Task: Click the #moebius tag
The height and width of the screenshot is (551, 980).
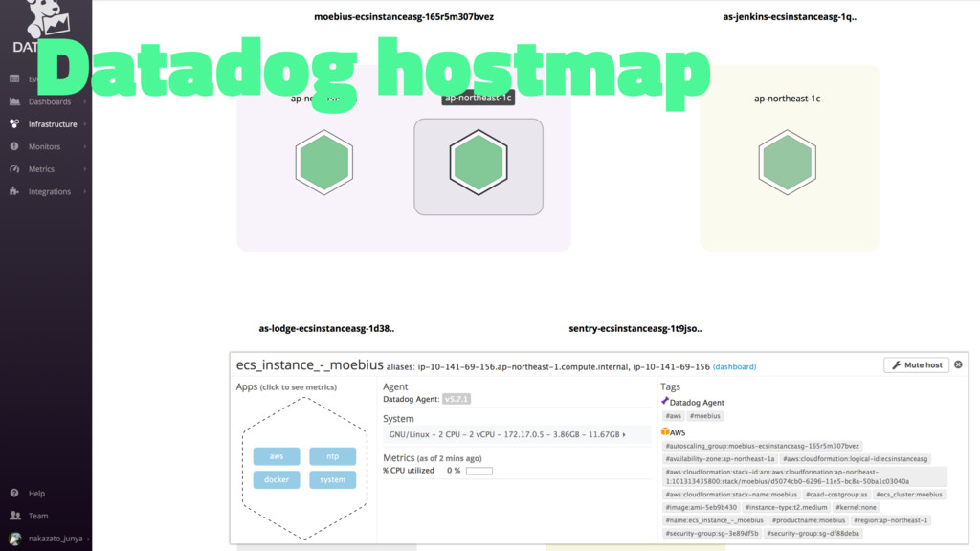Action: (x=705, y=416)
